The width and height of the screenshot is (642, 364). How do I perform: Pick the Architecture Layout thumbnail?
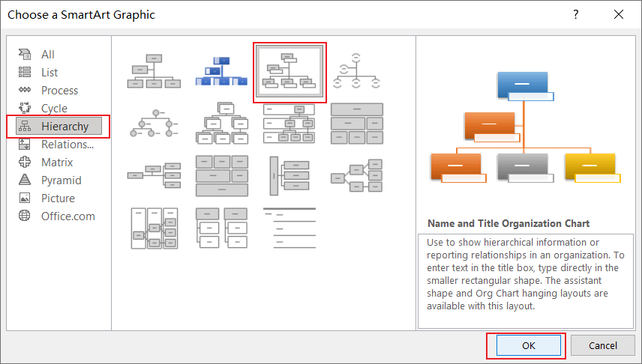(221, 176)
